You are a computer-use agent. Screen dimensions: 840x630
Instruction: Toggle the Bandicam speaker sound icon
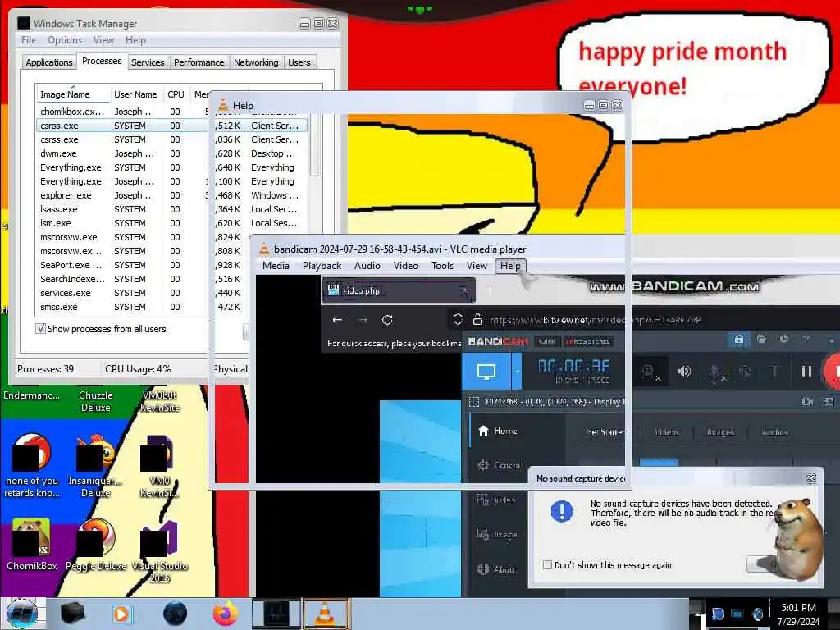click(x=684, y=372)
